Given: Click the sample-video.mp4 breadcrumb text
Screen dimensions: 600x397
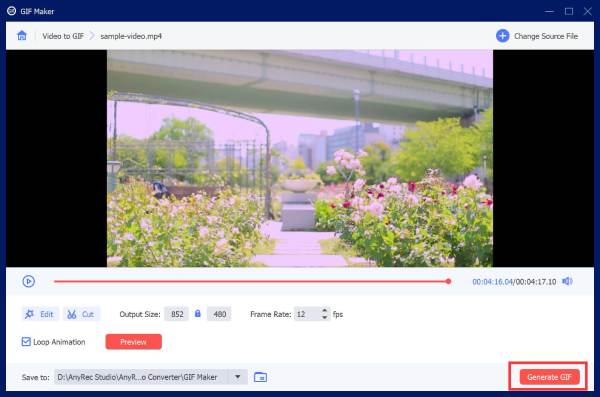Looking at the screenshot, I should coord(131,36).
